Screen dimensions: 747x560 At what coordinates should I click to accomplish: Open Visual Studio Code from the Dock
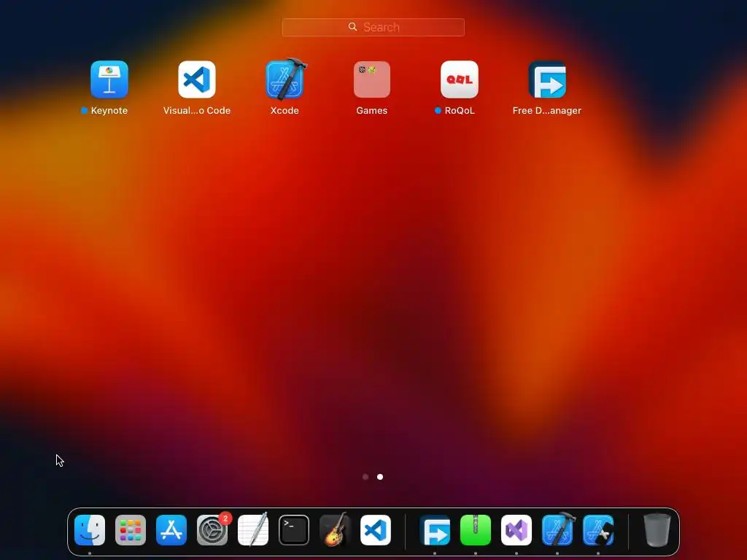[376, 530]
